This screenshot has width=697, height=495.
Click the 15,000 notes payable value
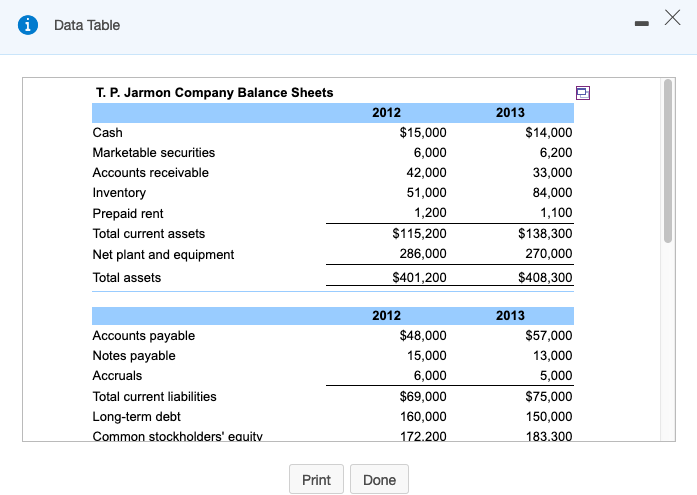point(426,355)
